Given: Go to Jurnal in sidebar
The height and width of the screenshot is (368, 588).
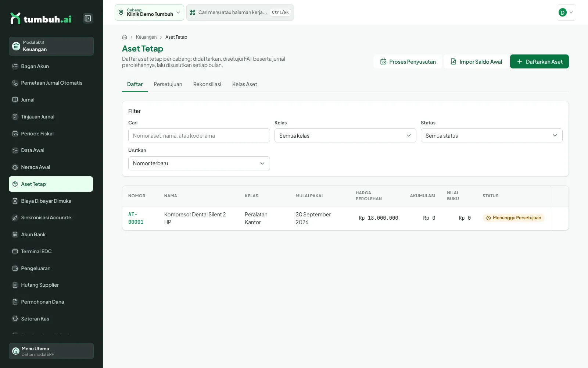Looking at the screenshot, I should pyautogui.click(x=51, y=100).
